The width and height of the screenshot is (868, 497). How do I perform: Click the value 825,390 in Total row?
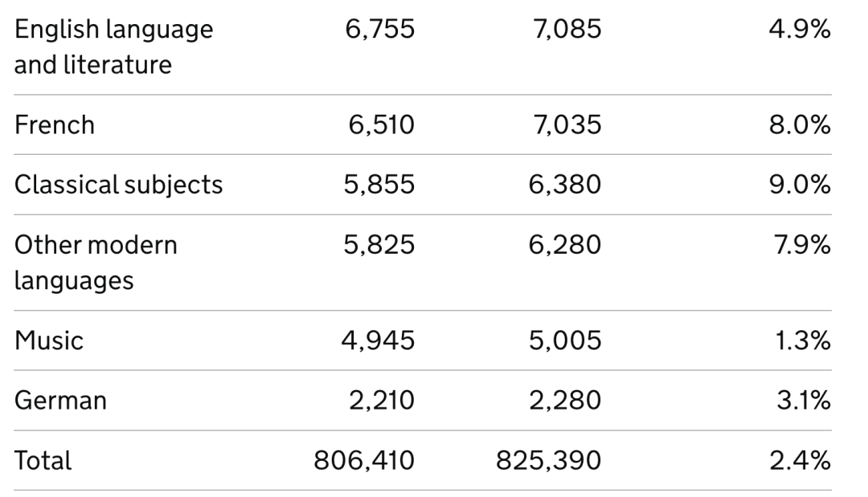[x=549, y=461]
